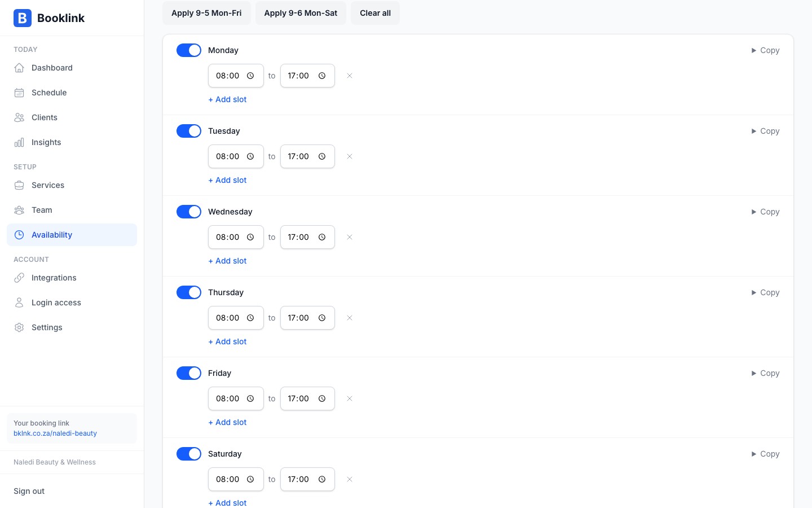812x508 pixels.
Task: Add a slot to Saturday
Action: tap(227, 502)
